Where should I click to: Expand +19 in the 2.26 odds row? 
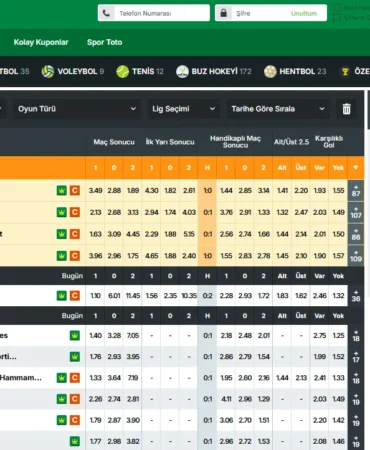coord(356,399)
